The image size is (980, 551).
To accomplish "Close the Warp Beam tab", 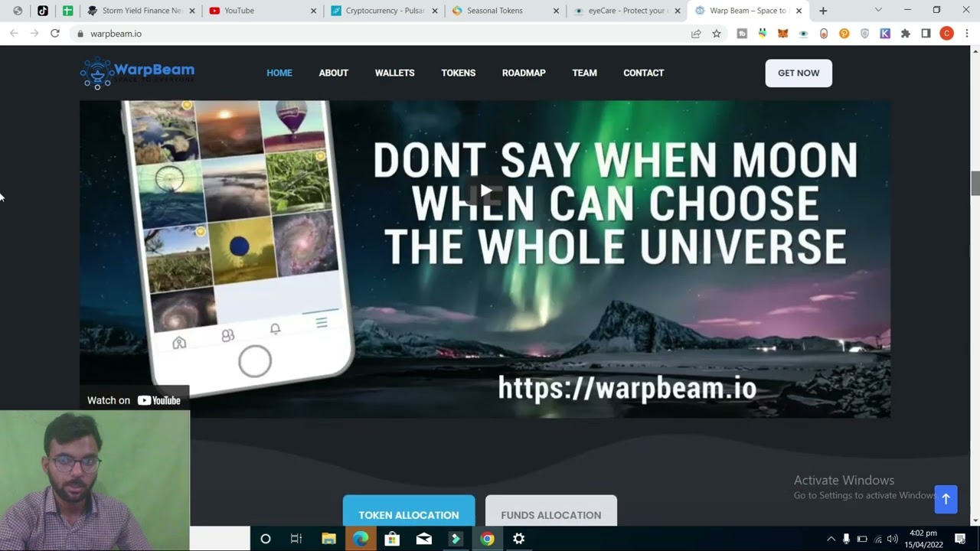I will click(x=799, y=11).
